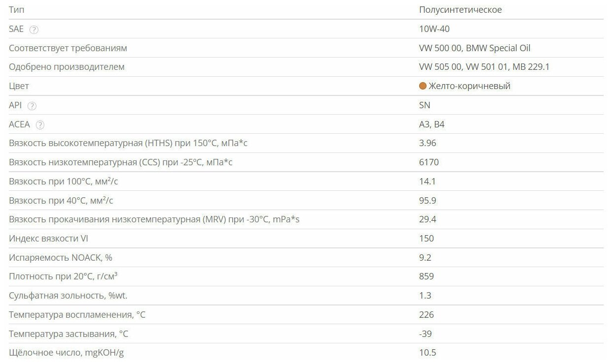Click the Температура застывания label
The image size is (612, 364).
68,334
